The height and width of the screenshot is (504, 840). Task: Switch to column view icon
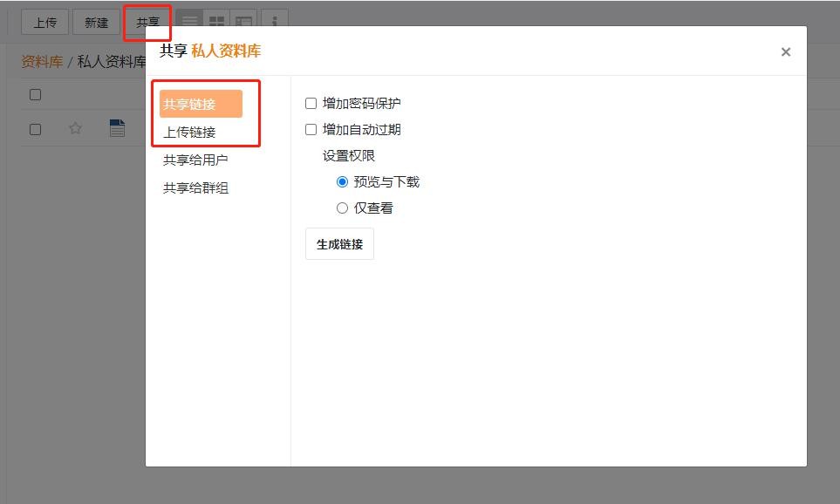point(243,22)
